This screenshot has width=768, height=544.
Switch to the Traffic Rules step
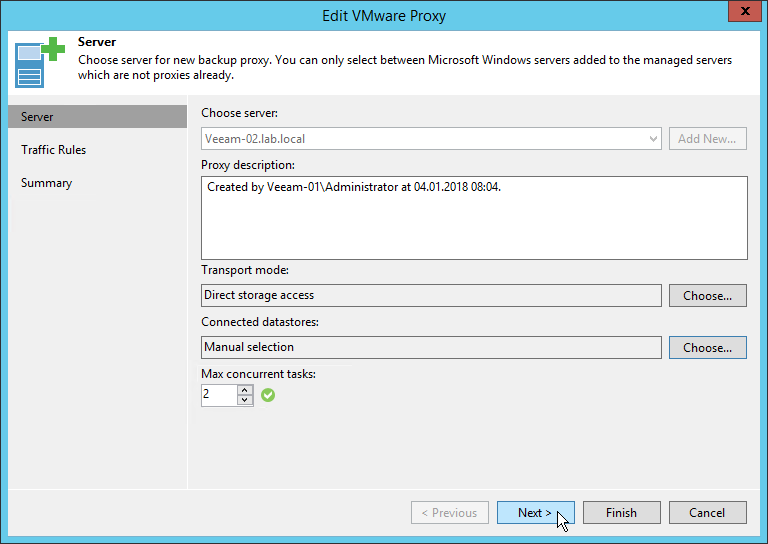pos(54,150)
